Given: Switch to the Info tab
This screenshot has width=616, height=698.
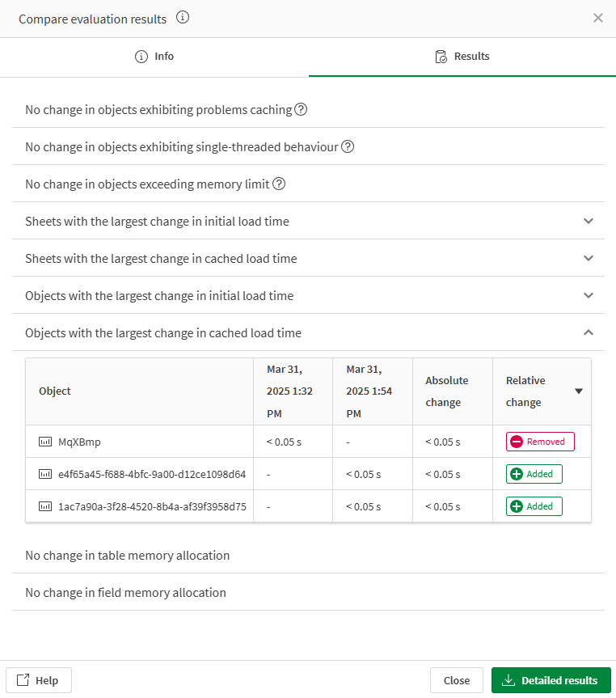Looking at the screenshot, I should pos(154,57).
